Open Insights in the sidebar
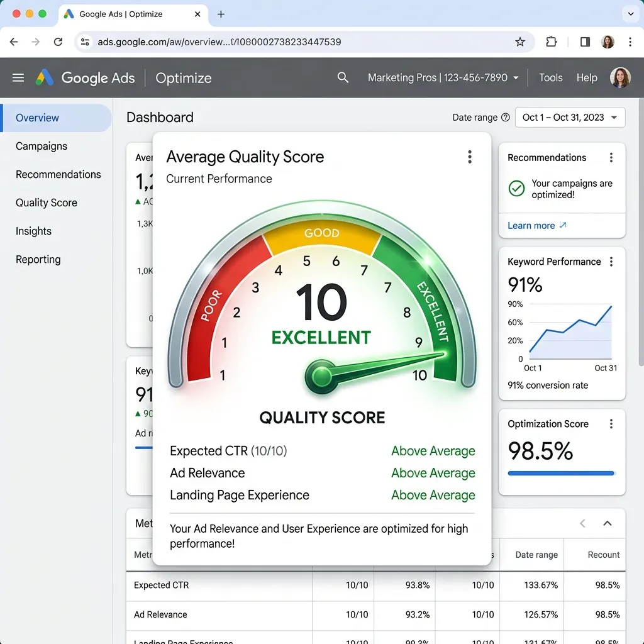This screenshot has width=644, height=644. coord(34,231)
